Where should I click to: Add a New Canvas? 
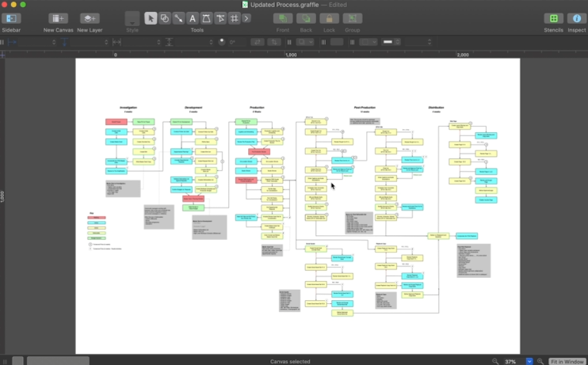59,18
